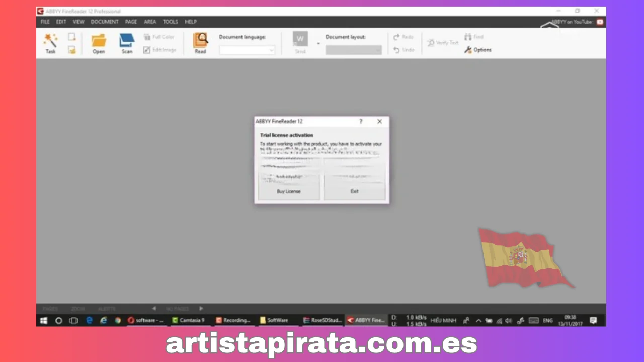Show hidden tray icons chevron

point(478,320)
